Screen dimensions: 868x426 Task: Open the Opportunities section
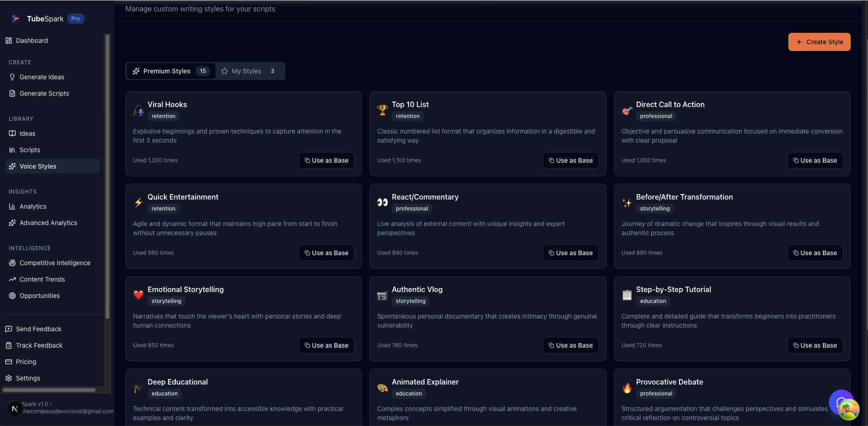pyautogui.click(x=40, y=296)
